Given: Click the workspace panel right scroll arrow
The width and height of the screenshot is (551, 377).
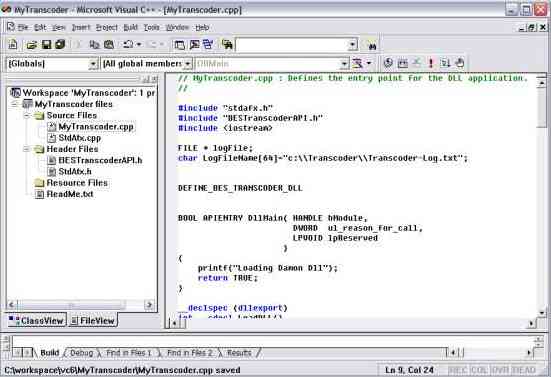Looking at the screenshot, I should tap(150, 304).
